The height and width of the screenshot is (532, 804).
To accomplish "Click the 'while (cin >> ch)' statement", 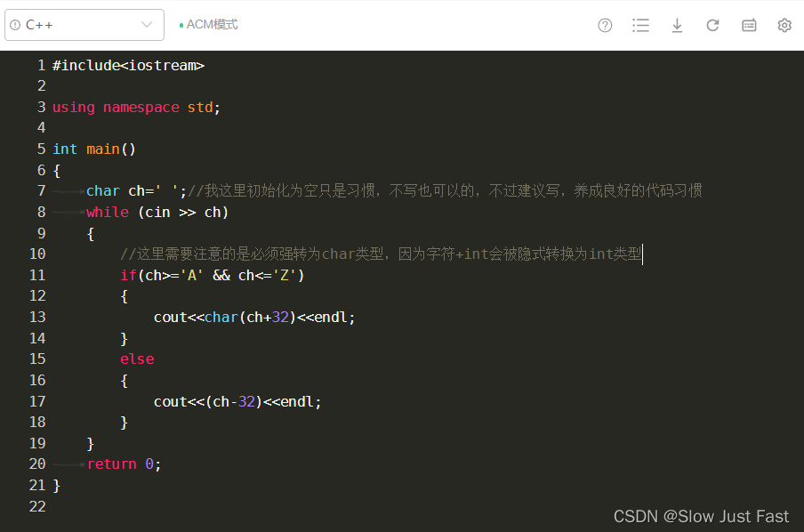I will (157, 212).
